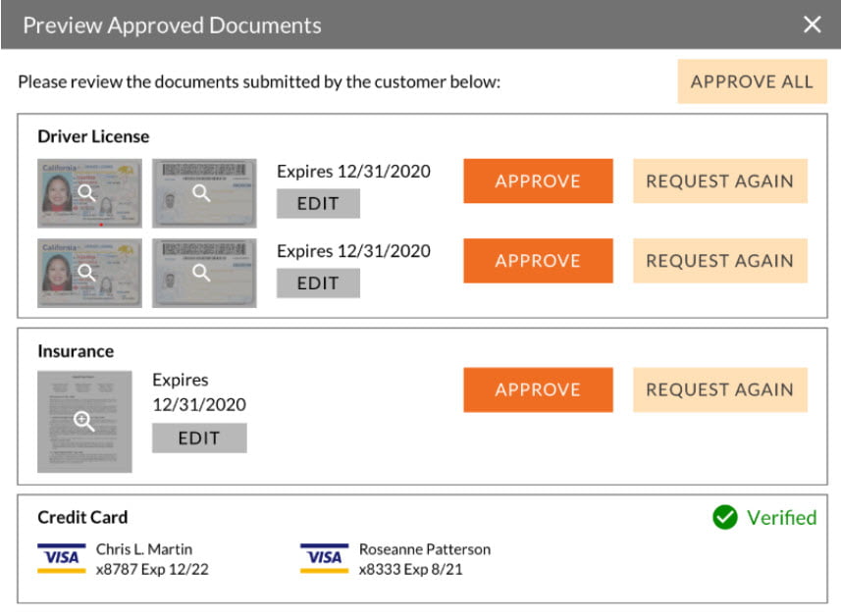Click the Insurance section heading
This screenshot has width=841, height=616.
[76, 351]
